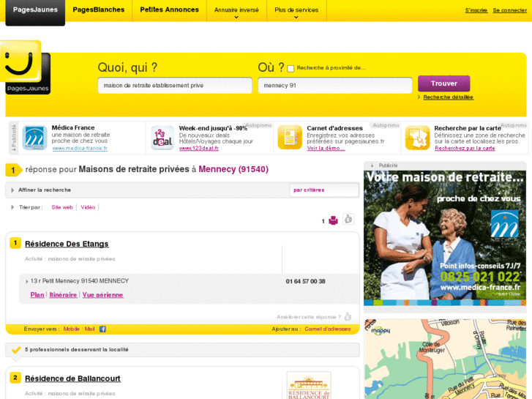Click the yellow checkmark next to 5 professionnels
The width and height of the screenshot is (532, 399).
tap(16, 349)
